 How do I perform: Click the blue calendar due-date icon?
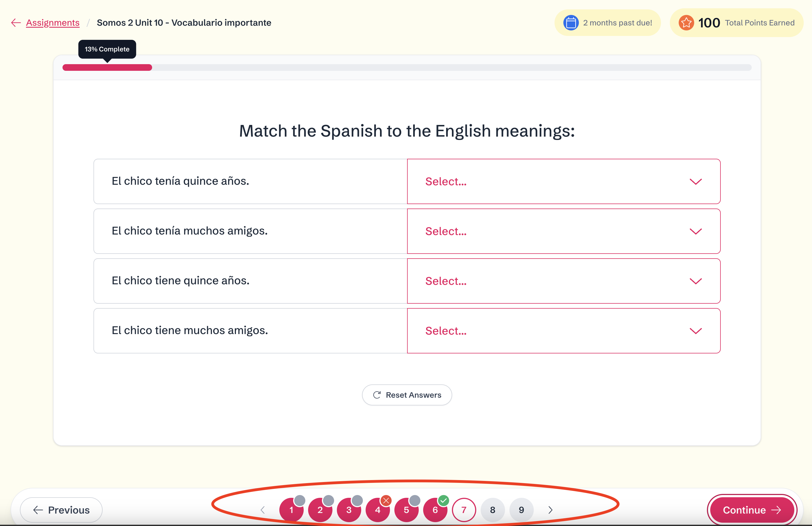[x=571, y=22]
